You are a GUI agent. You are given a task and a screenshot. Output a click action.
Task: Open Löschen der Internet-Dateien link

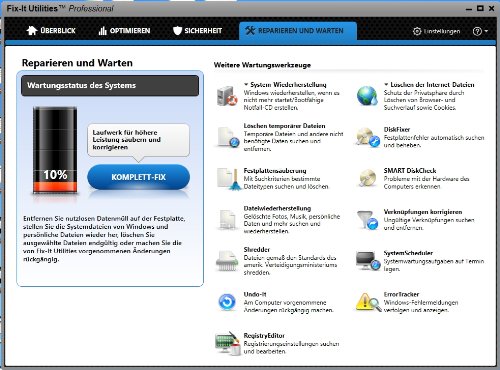tap(432, 85)
